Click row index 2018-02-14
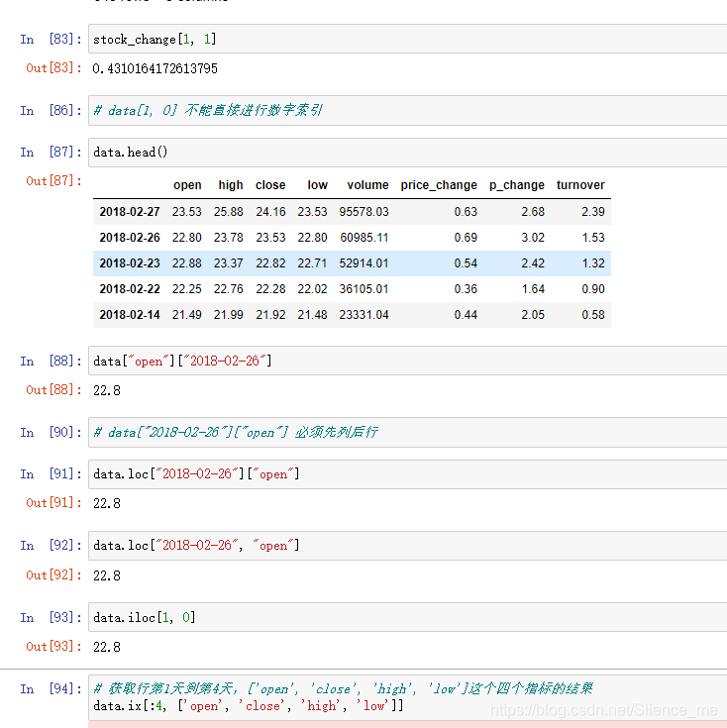Viewport: 727px width, 728px height. [x=130, y=315]
